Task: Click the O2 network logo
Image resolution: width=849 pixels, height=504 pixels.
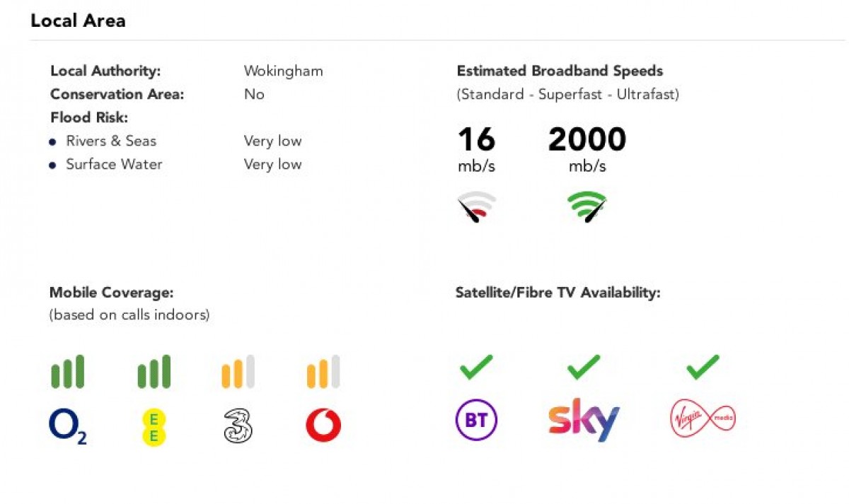Action: point(67,427)
